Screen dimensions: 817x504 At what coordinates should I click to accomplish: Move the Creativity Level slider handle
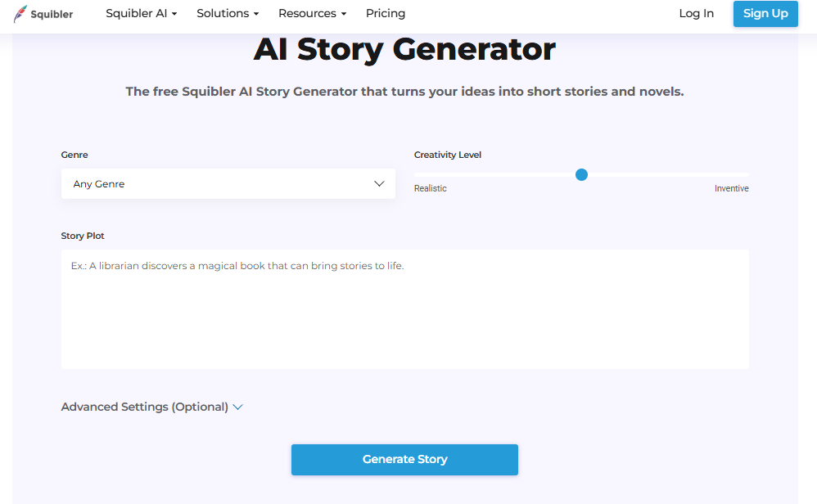point(581,174)
